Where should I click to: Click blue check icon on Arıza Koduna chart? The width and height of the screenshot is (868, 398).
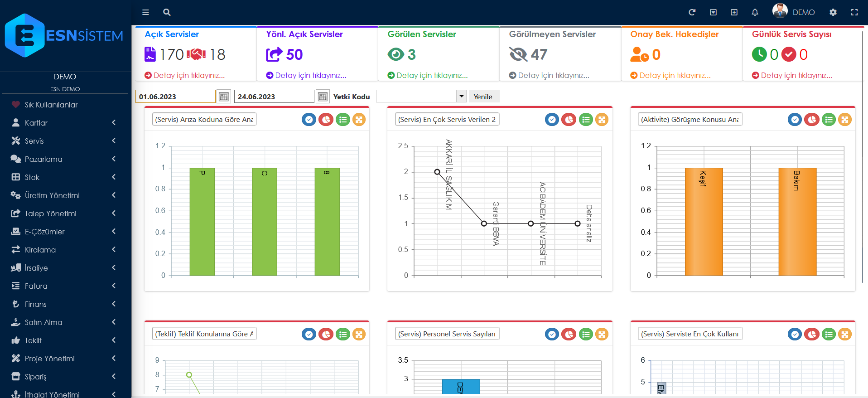[309, 120]
